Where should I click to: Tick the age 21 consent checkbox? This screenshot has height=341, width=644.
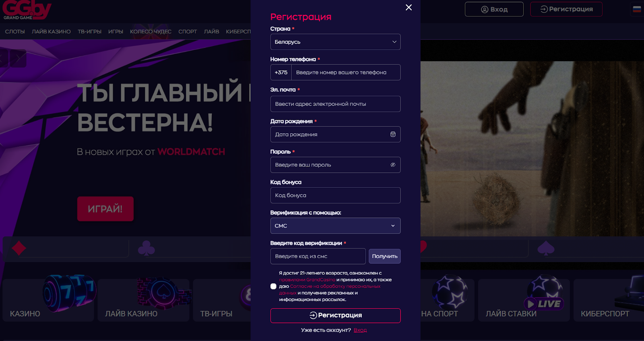[273, 286]
